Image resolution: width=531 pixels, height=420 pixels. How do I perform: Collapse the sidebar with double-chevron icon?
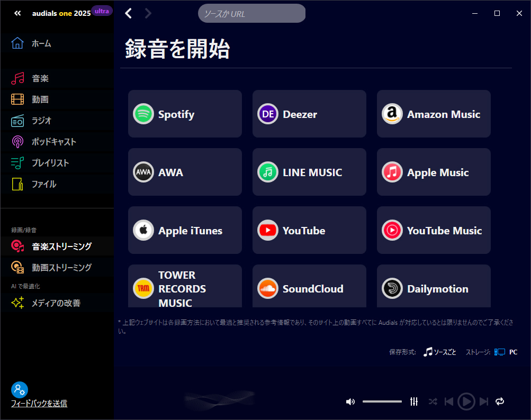tap(17, 13)
